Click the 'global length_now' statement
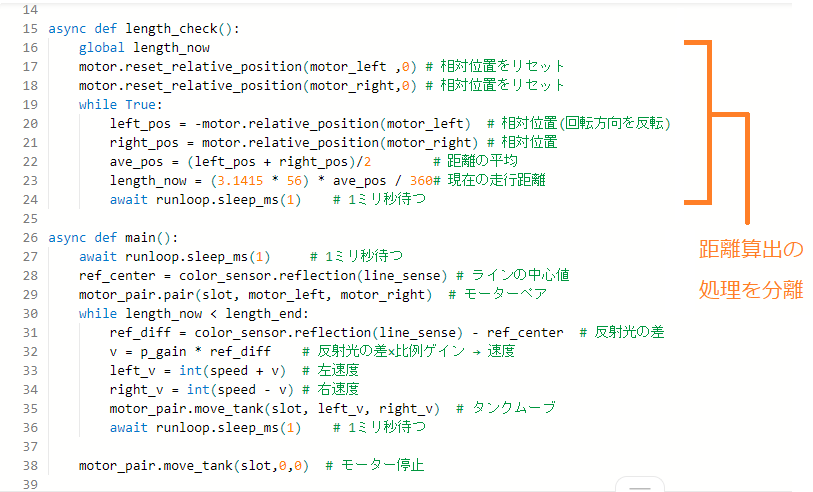This screenshot has height=492, width=813. coord(144,47)
